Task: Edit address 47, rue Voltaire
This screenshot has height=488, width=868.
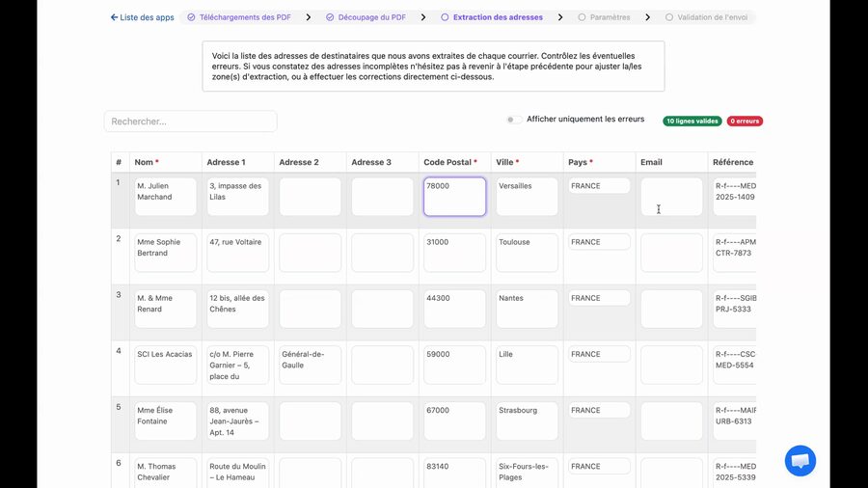Action: pos(237,253)
